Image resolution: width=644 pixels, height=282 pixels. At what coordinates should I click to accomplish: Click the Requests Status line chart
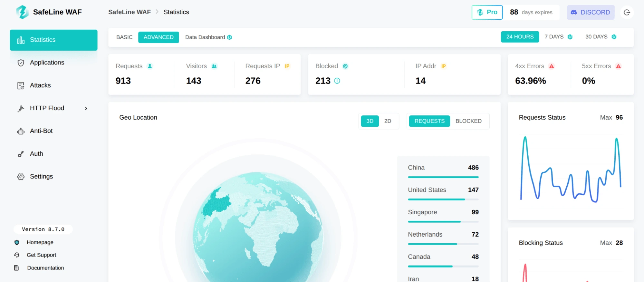click(x=571, y=169)
